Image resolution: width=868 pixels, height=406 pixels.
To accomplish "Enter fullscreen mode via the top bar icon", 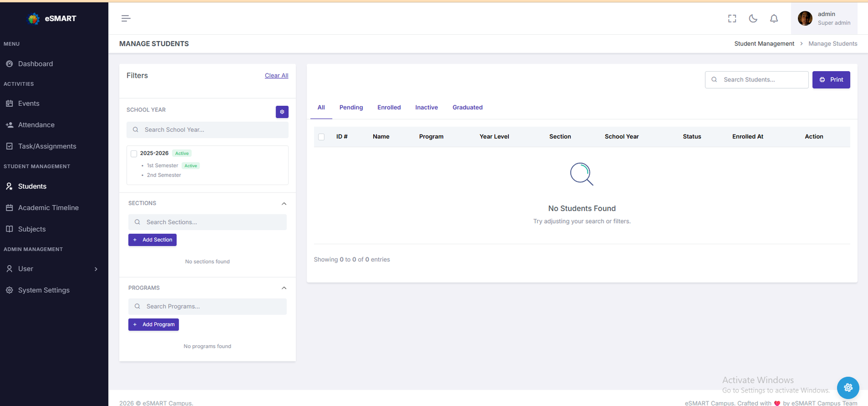I will coord(732,18).
